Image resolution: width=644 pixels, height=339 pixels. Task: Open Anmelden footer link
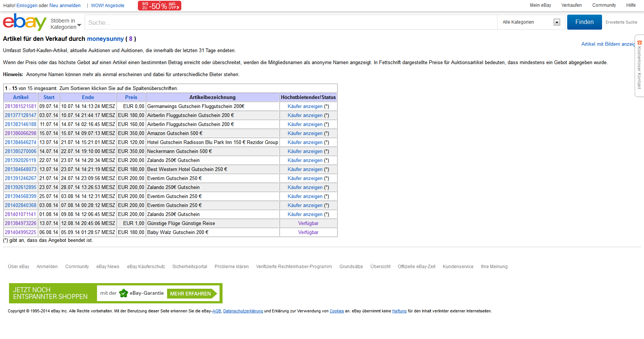pyautogui.click(x=47, y=267)
